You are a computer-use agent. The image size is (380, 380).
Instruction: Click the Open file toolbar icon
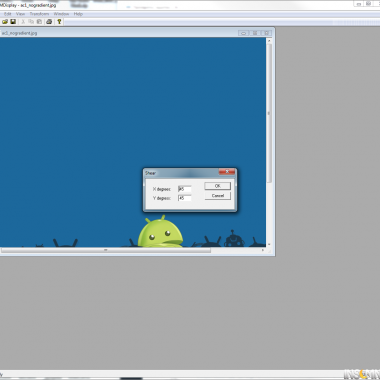(5, 22)
